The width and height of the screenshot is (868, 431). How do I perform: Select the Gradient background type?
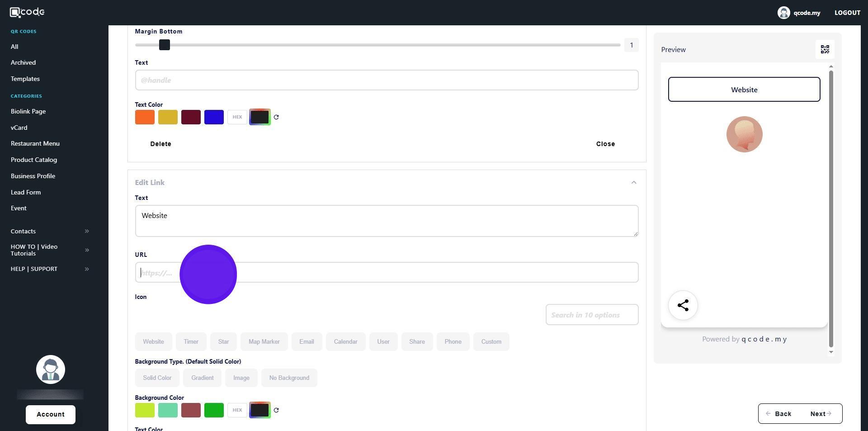pos(202,378)
